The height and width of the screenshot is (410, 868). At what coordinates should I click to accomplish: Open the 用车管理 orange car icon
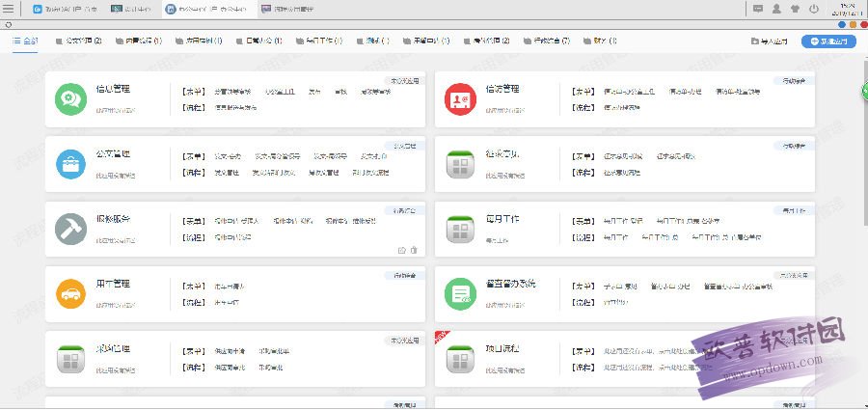pos(70,293)
